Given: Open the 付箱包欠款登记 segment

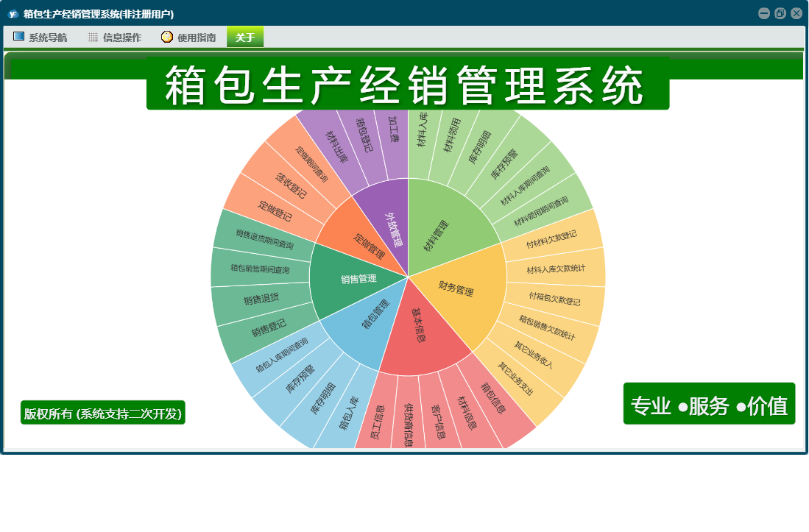Looking at the screenshot, I should tap(554, 299).
